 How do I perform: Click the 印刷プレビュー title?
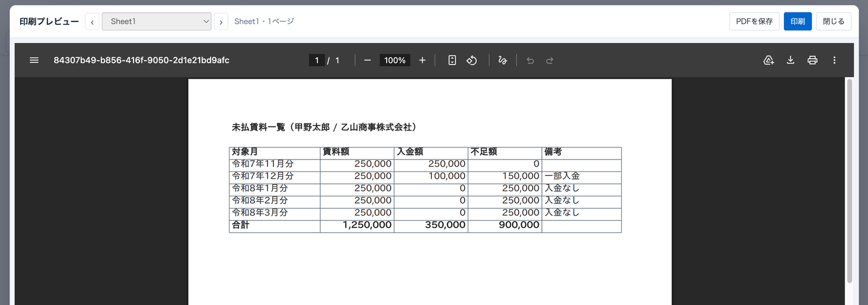(49, 22)
